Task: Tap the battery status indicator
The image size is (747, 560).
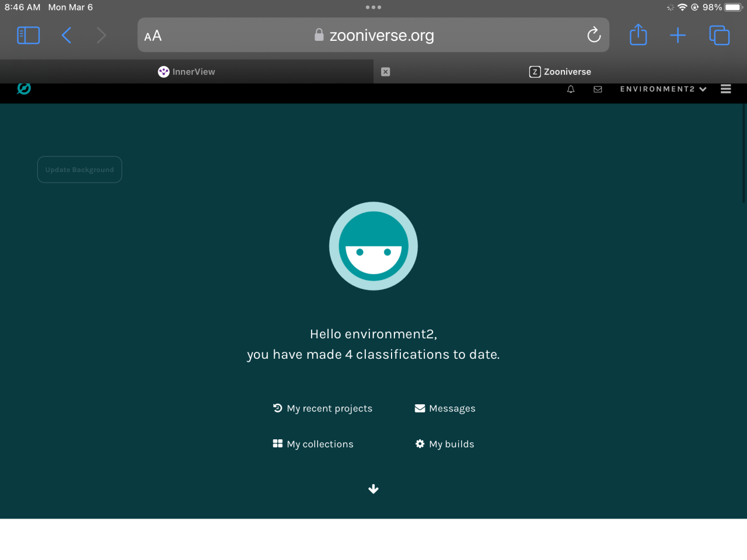Action: tap(734, 7)
